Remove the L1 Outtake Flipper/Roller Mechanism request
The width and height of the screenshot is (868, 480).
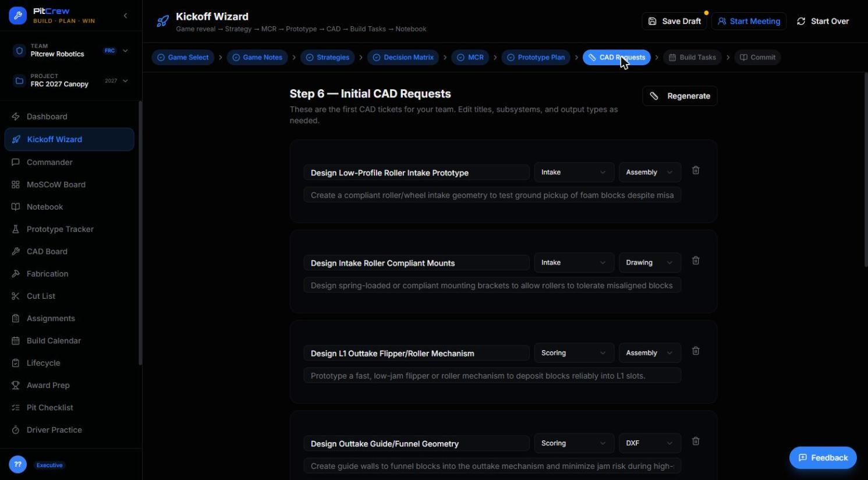coord(696,351)
